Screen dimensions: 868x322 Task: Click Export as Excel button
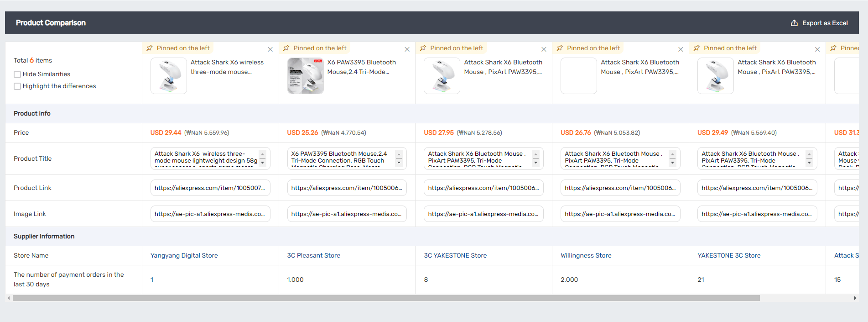click(819, 23)
